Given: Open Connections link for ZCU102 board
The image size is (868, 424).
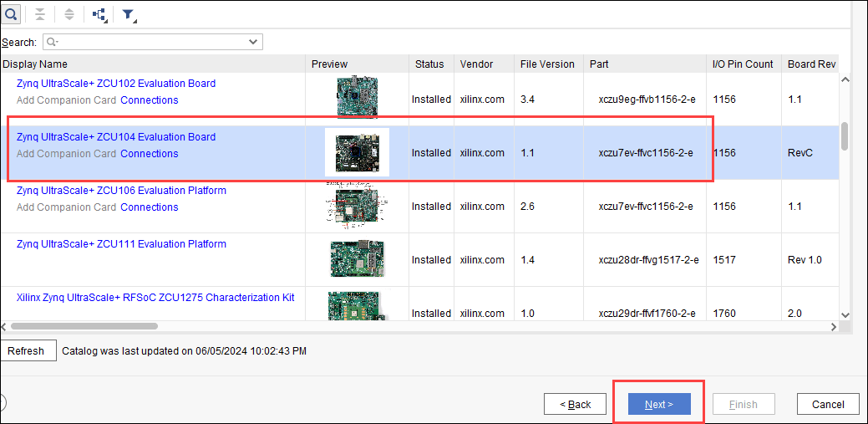Looking at the screenshot, I should [x=150, y=100].
